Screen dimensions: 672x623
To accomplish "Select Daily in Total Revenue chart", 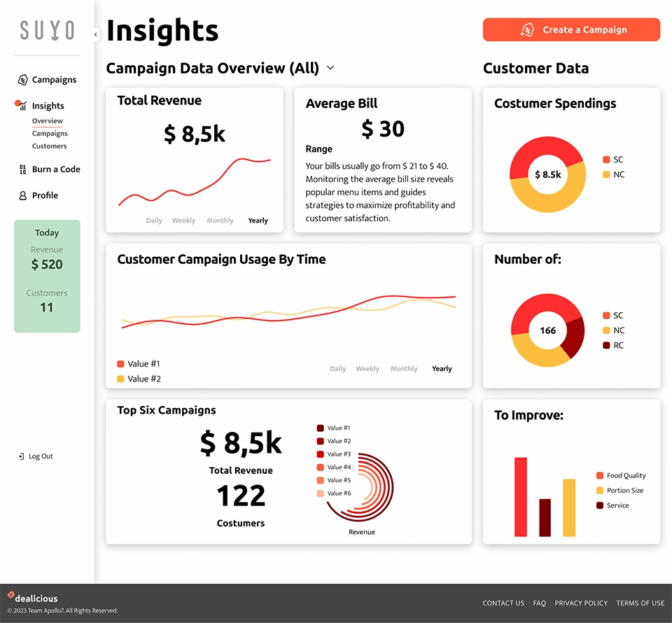I will (154, 220).
